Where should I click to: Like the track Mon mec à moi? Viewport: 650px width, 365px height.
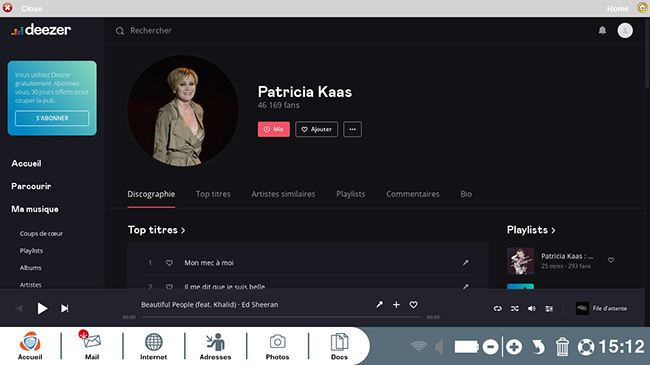169,263
